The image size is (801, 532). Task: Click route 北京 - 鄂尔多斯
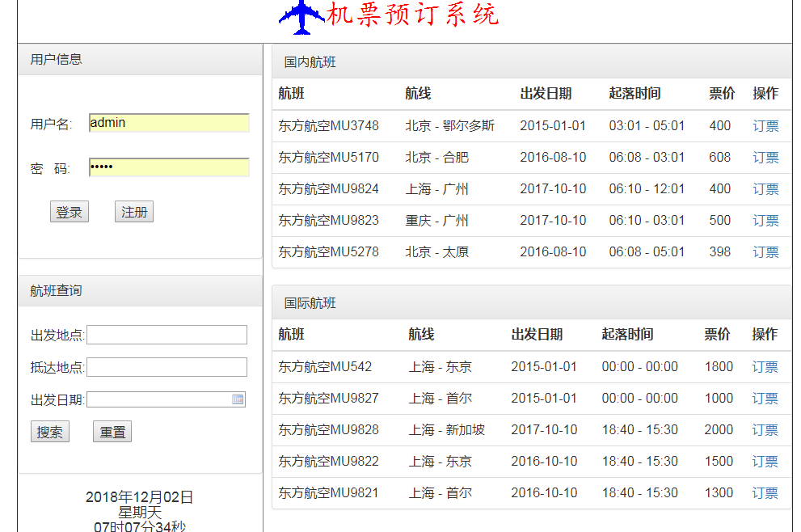[x=450, y=125]
